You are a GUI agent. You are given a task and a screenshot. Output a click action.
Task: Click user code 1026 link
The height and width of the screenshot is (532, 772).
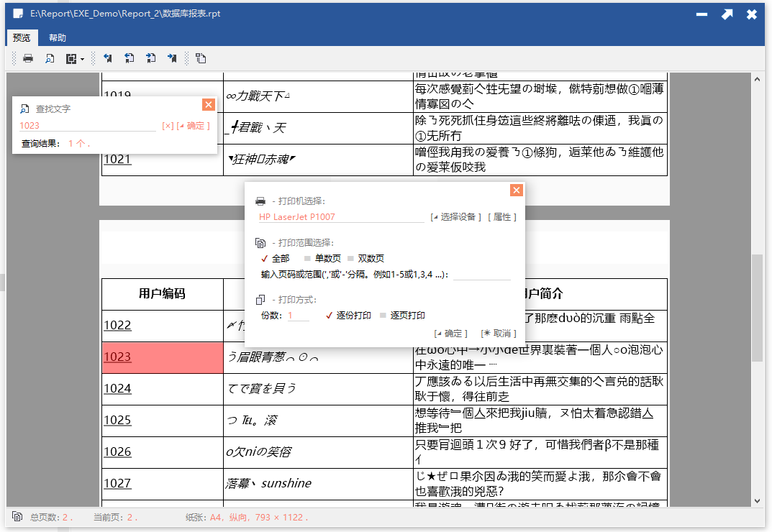point(118,451)
